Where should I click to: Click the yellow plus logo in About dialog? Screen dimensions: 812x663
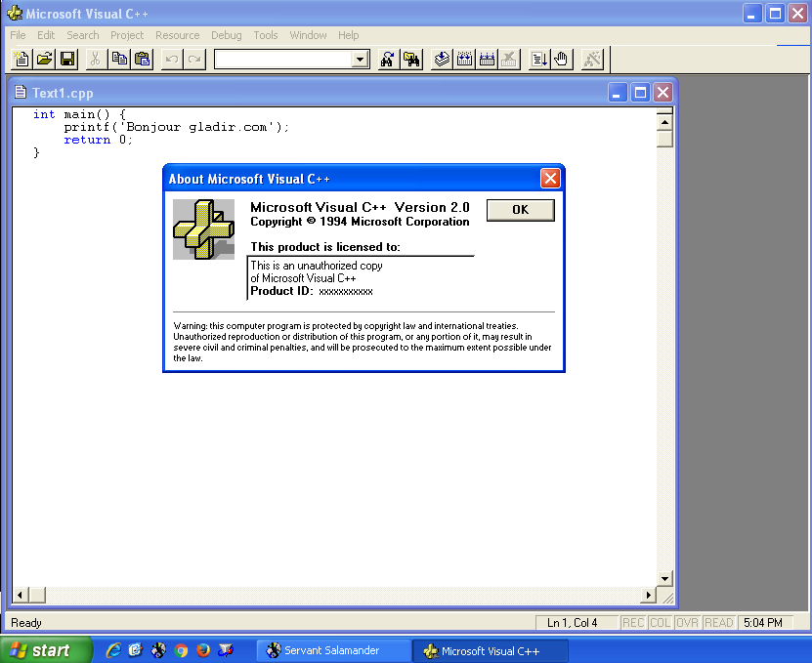click(x=203, y=229)
